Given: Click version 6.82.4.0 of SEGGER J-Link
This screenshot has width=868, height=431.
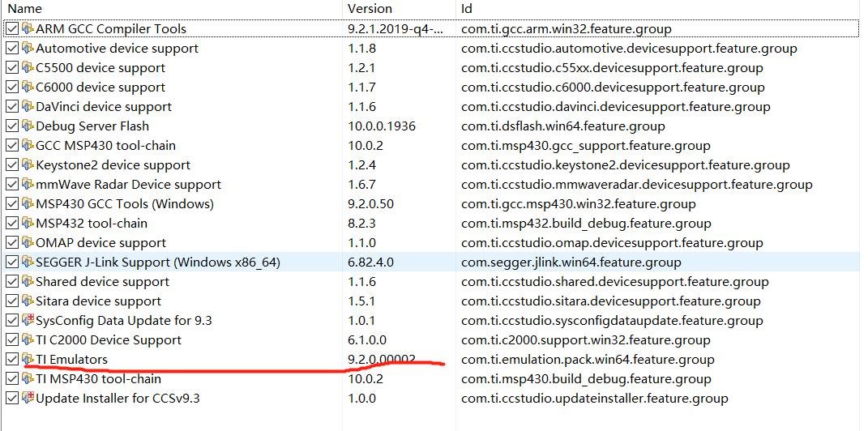Looking at the screenshot, I should click(x=371, y=262).
